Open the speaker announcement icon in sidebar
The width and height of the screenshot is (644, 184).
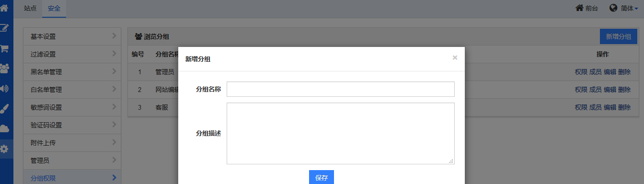(x=4, y=88)
